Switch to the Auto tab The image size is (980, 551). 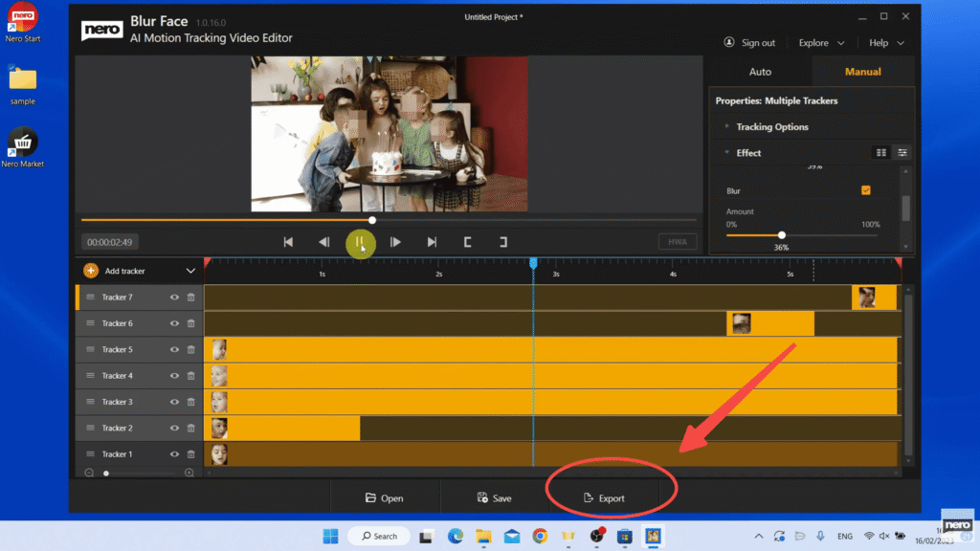(x=760, y=72)
